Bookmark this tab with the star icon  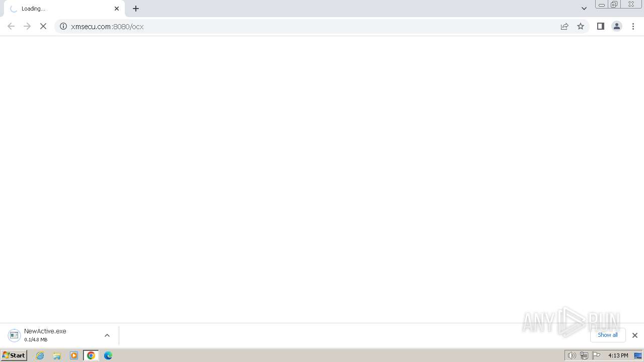tap(581, 26)
